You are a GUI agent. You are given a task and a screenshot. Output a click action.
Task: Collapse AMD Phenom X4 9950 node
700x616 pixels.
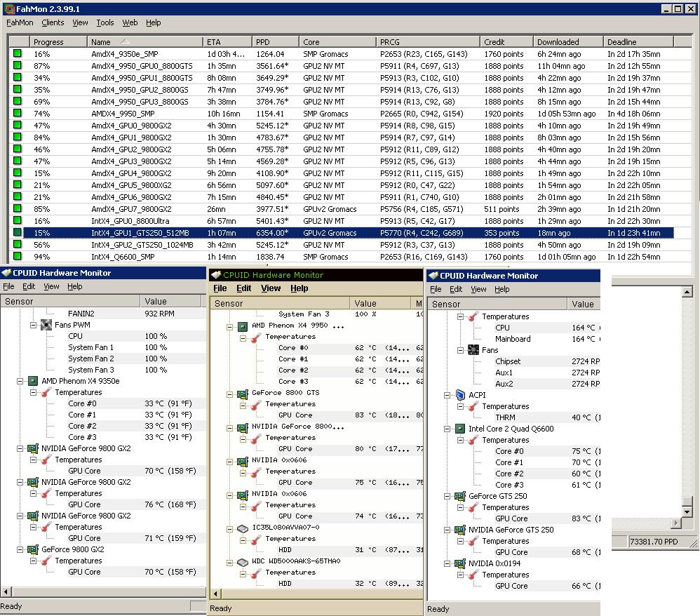pos(229,326)
